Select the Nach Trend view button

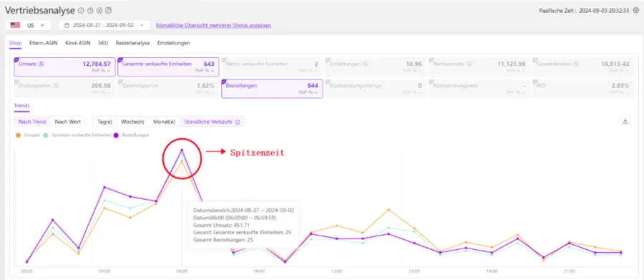[32, 122]
